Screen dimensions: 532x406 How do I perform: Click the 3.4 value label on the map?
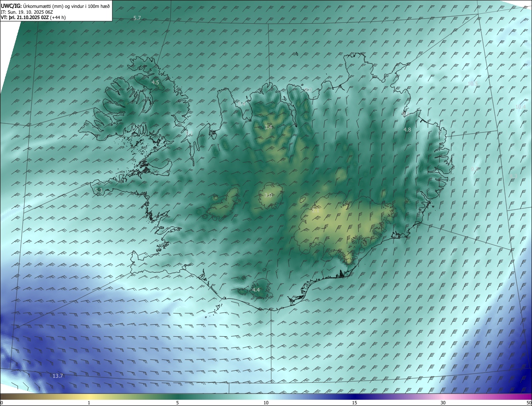(268, 127)
